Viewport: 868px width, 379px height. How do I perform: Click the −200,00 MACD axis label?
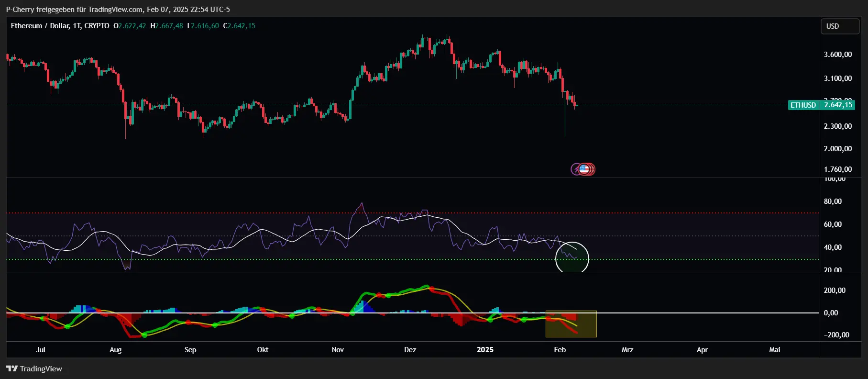click(x=836, y=335)
